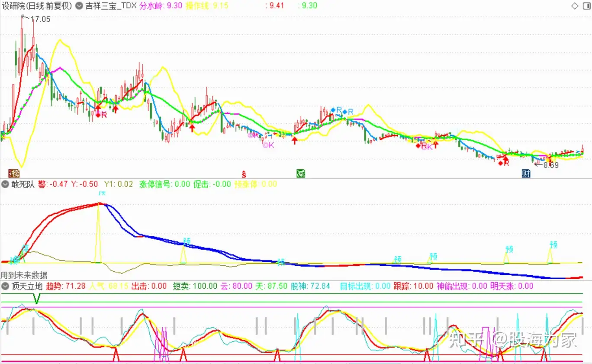Click 神偷出现: 0.00 value
Viewport: 592px width, 364px height.
tap(462, 286)
